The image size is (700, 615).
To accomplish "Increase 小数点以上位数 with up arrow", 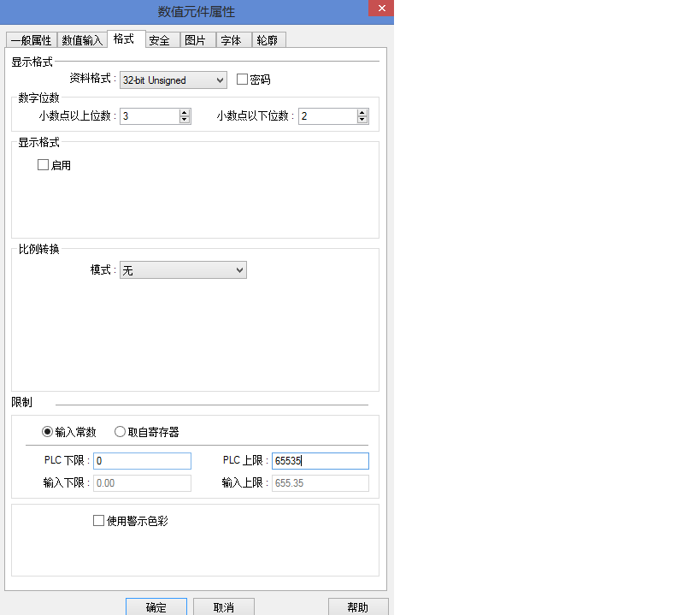I will [185, 112].
